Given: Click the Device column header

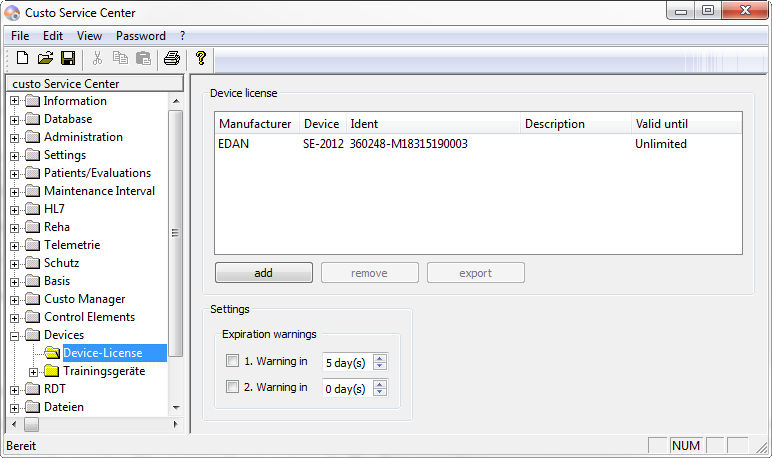Looking at the screenshot, I should click(322, 124).
